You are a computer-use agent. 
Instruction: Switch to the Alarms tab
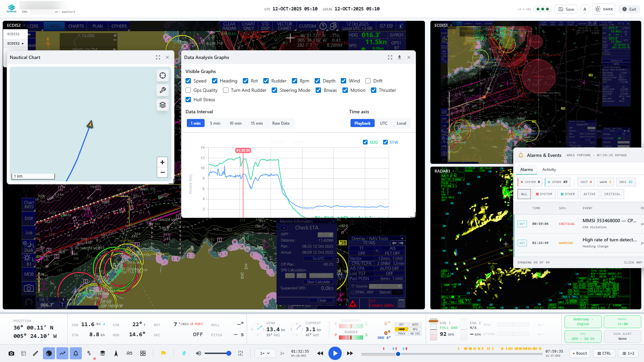527,170
